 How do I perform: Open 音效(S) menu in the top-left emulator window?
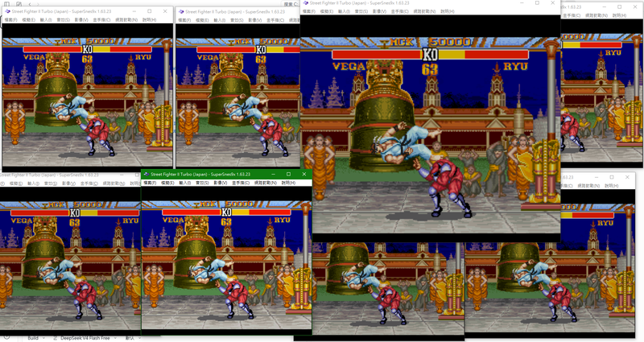click(x=64, y=19)
